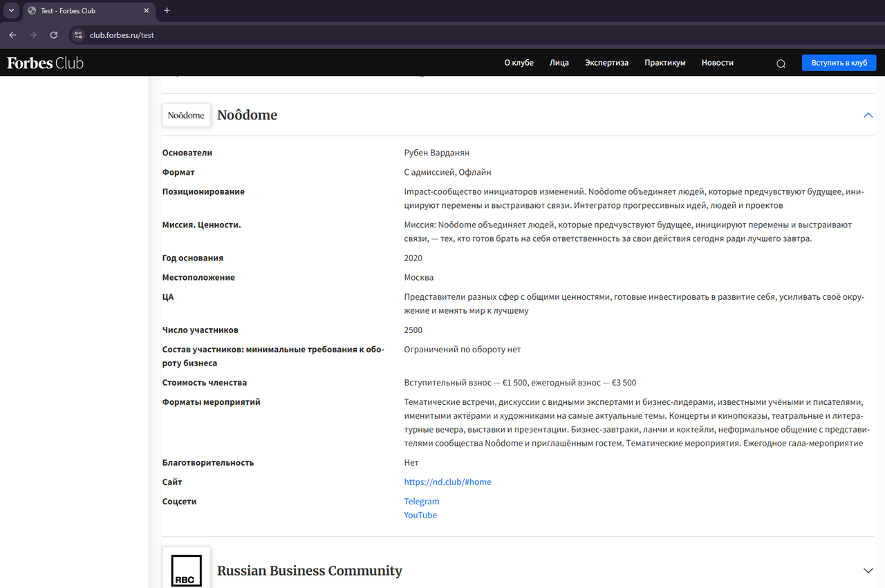
Task: Open the Практикум menu item
Action: [x=665, y=63]
